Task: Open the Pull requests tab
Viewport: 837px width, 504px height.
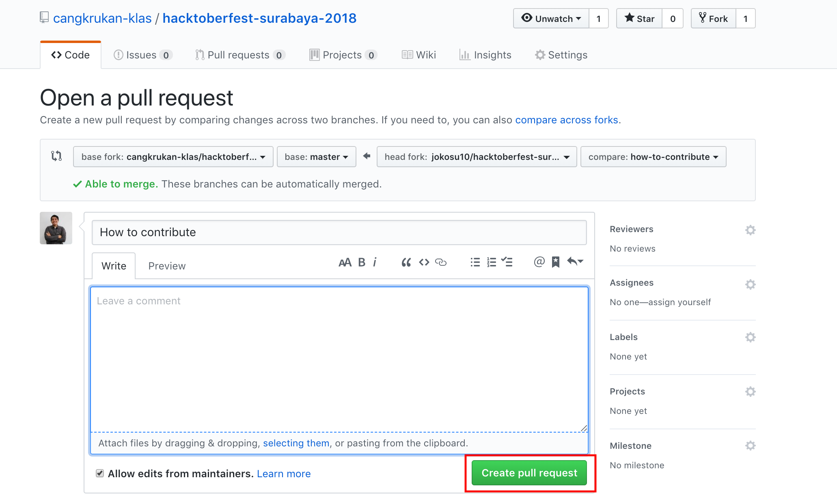Action: point(239,55)
